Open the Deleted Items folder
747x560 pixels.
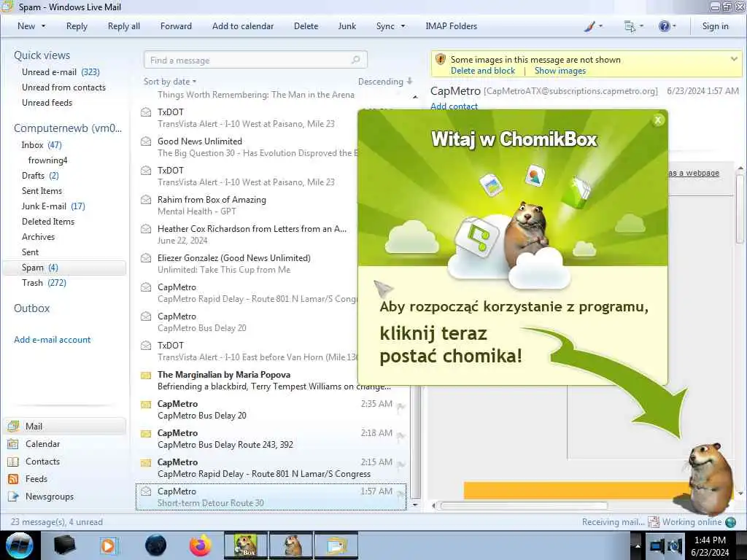click(x=48, y=222)
